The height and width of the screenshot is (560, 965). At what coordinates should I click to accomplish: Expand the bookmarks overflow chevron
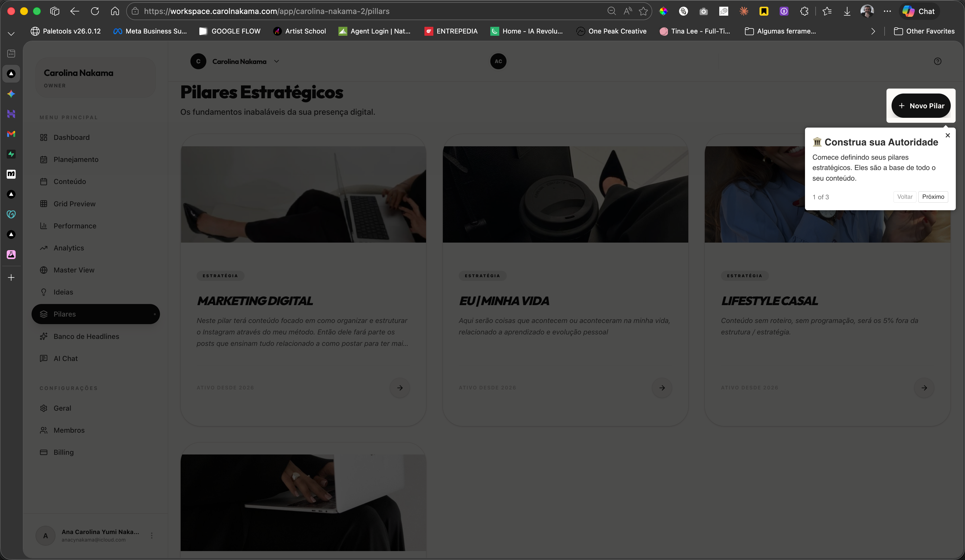click(873, 31)
